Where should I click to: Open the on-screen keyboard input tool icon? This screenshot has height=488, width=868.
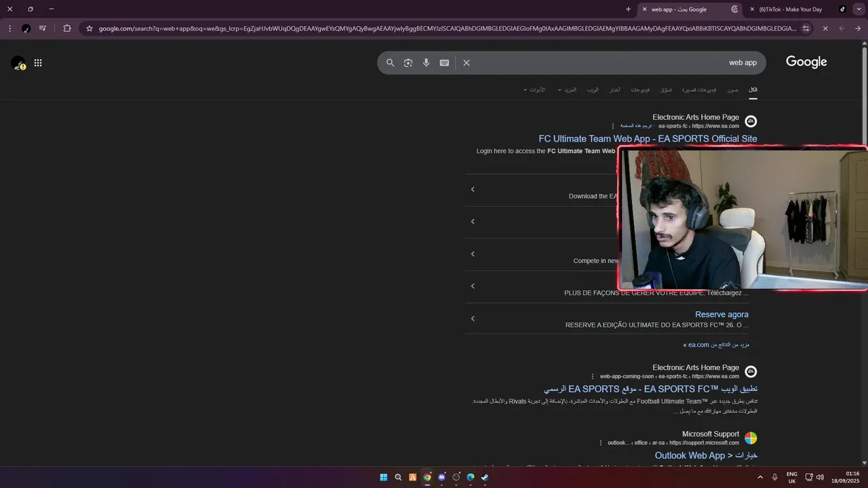coord(444,62)
